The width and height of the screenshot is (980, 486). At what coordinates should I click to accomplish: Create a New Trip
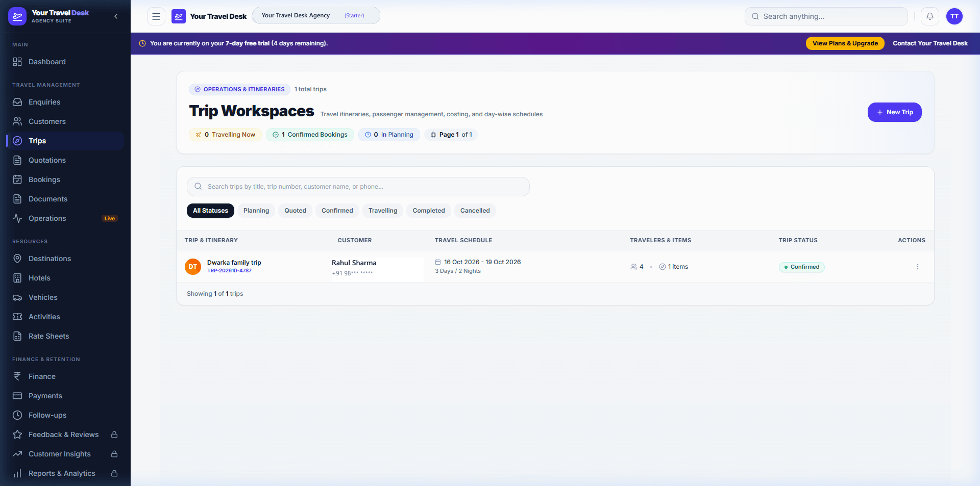(894, 112)
